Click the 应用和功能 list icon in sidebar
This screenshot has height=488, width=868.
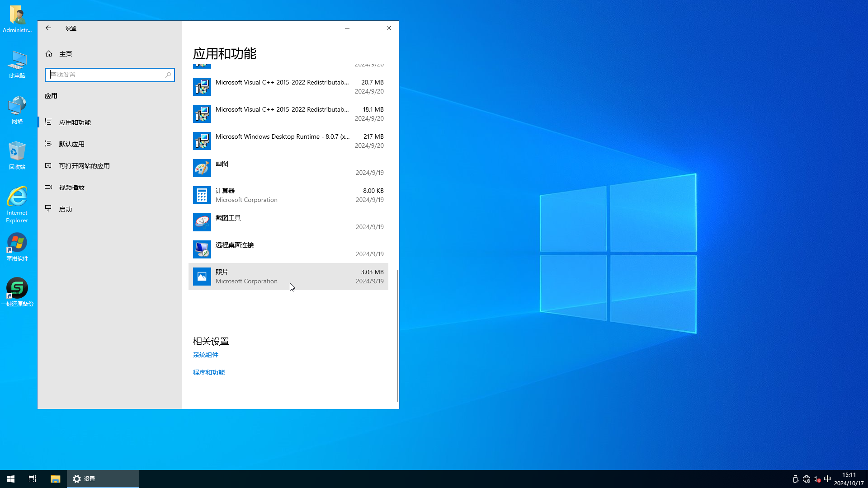coord(48,122)
